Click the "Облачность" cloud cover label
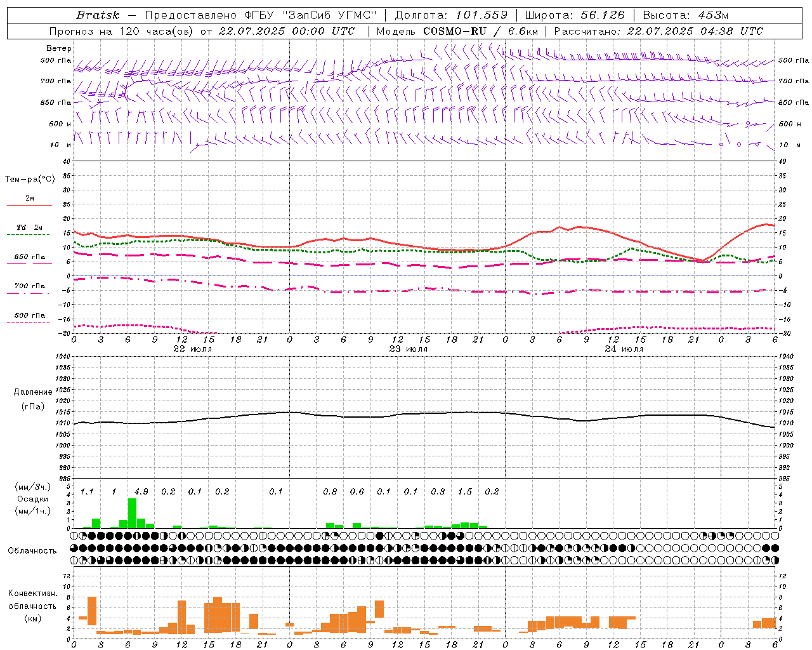 pyautogui.click(x=32, y=550)
